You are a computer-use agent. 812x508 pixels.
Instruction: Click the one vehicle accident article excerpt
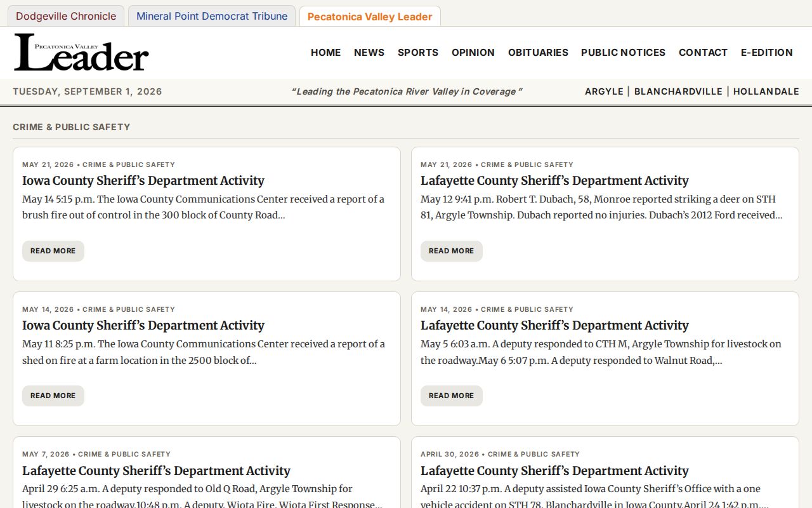tap(595, 497)
